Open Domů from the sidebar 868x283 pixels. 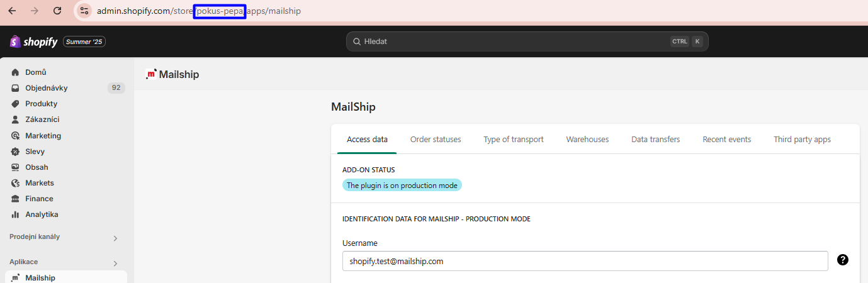[x=36, y=72]
